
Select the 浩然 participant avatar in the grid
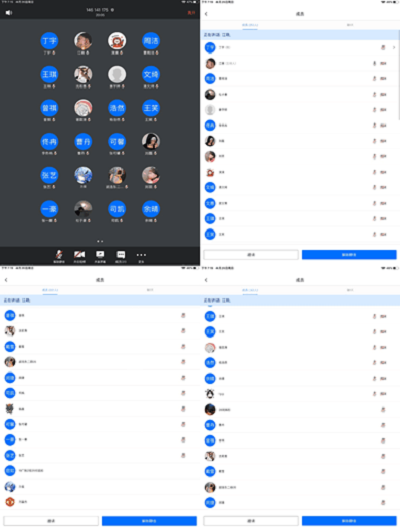[x=117, y=108]
